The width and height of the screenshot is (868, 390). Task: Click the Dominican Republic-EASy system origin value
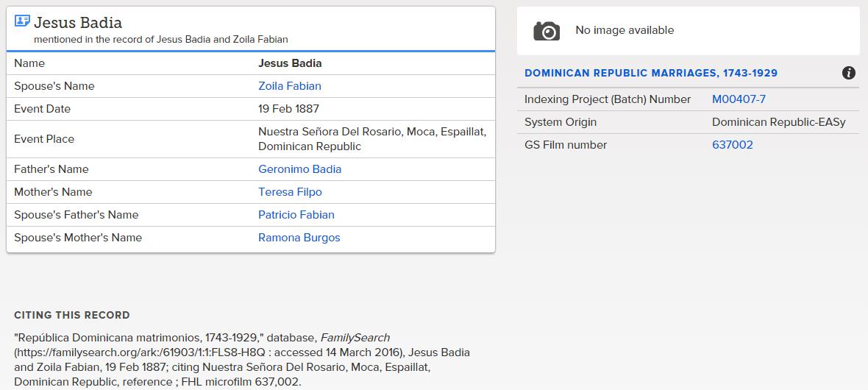pyautogui.click(x=779, y=122)
